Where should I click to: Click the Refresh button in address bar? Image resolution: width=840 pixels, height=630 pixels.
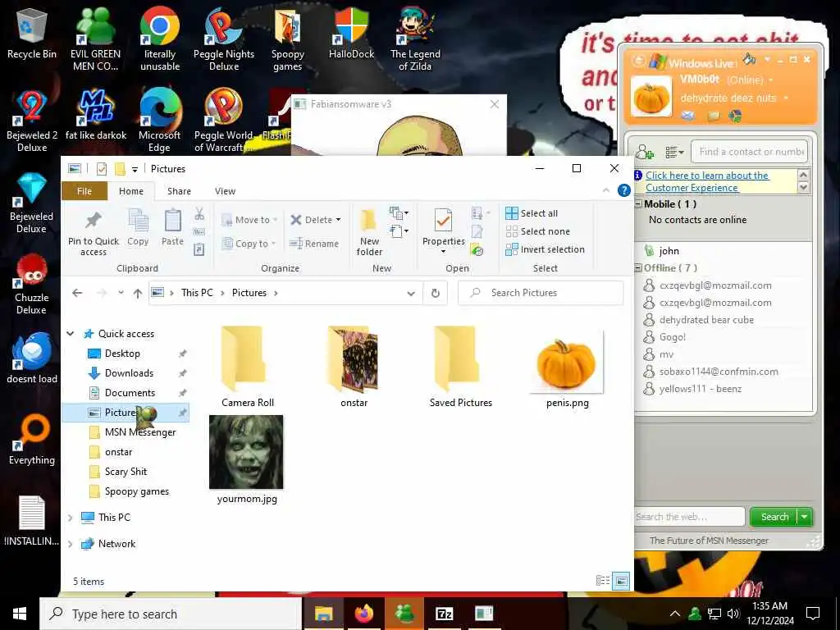[x=436, y=293]
